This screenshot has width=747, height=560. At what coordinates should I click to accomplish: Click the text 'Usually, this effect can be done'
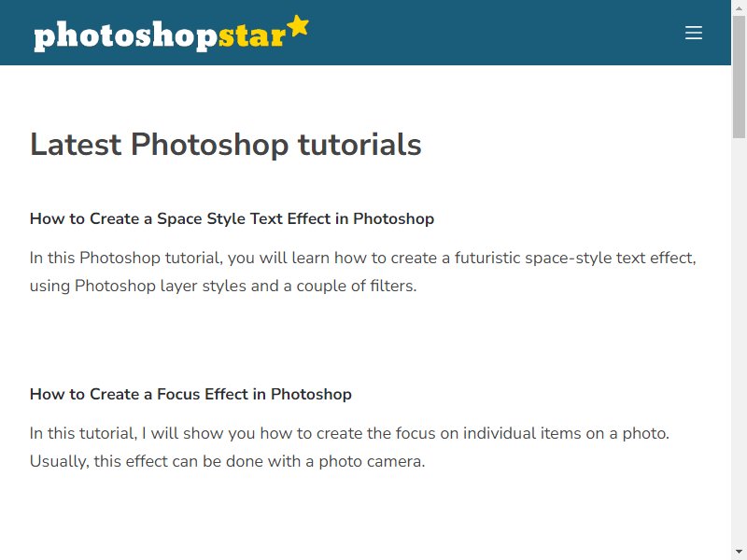[x=148, y=461]
